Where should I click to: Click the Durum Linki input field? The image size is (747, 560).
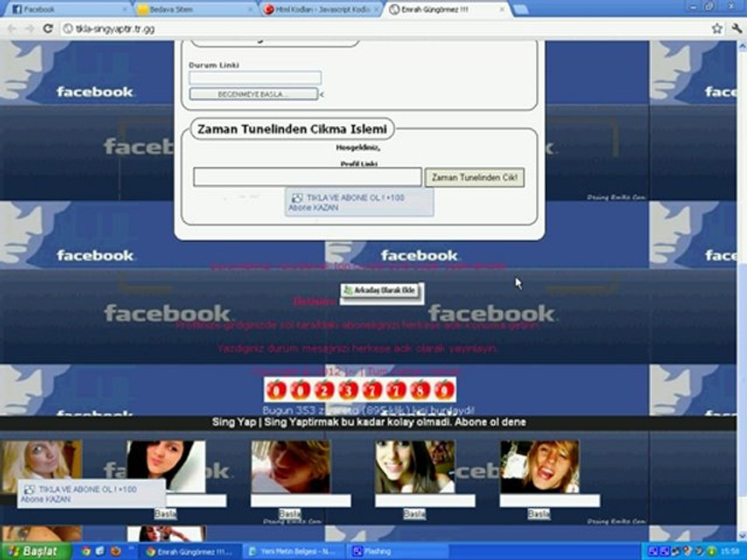pos(255,78)
